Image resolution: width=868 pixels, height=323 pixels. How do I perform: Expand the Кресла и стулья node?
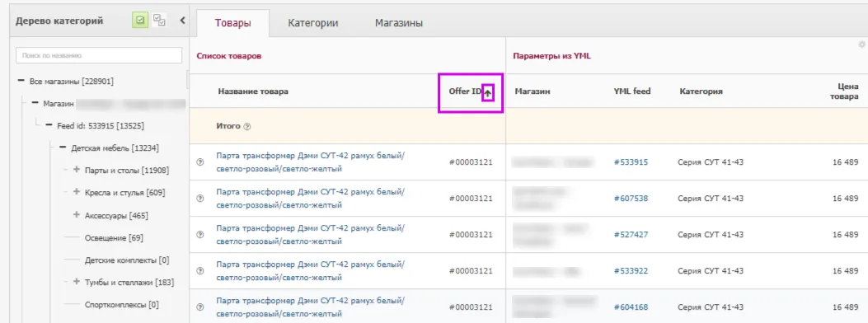tap(77, 192)
